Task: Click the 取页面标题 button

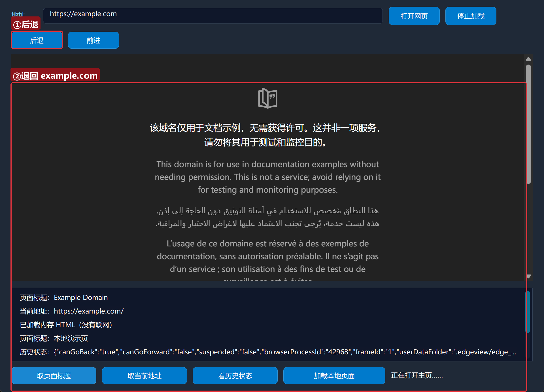Action: (x=54, y=376)
